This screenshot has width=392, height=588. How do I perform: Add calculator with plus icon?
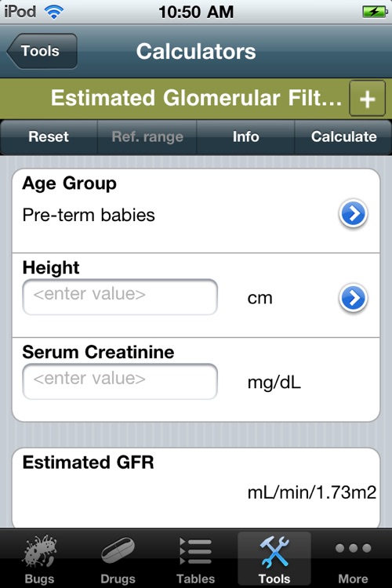(367, 98)
